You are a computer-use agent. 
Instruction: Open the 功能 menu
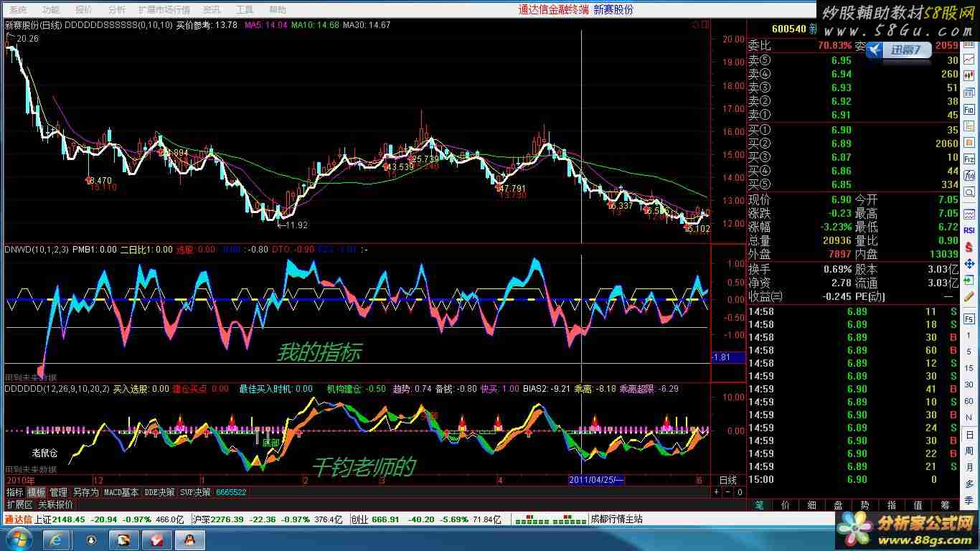point(51,10)
